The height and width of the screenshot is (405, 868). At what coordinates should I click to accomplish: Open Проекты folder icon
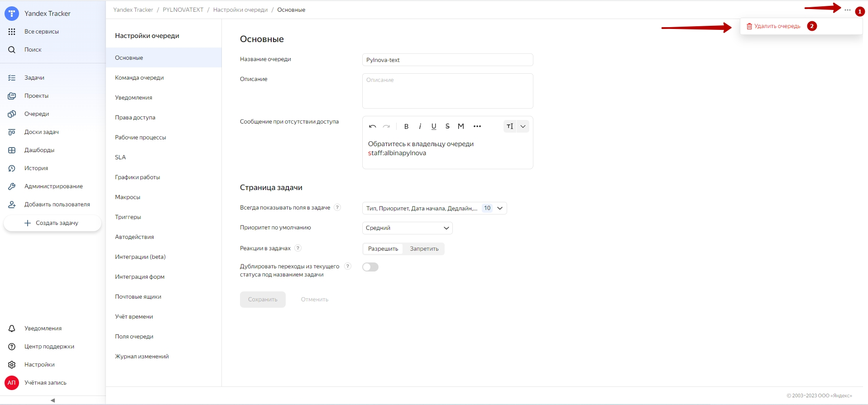click(12, 96)
